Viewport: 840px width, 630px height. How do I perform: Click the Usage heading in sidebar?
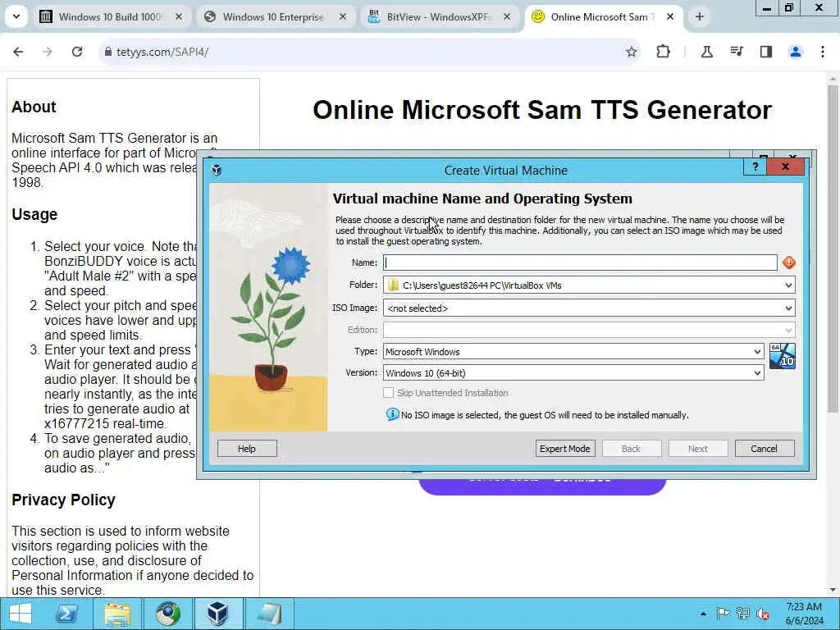[34, 214]
